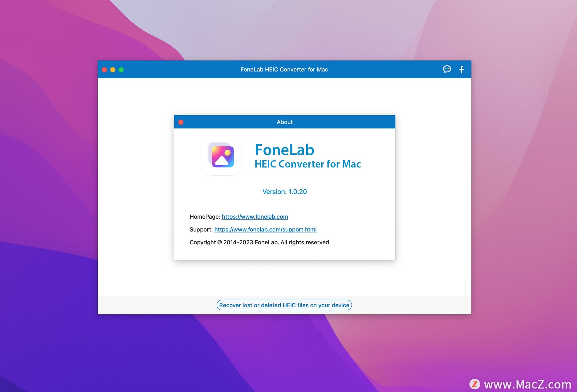Open the feedback chat bubble icon

click(447, 69)
